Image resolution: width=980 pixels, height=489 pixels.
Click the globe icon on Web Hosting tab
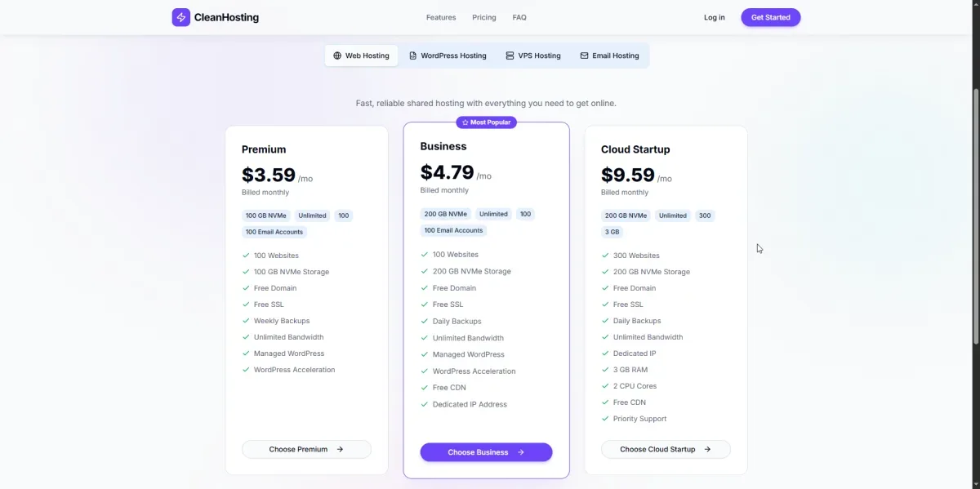tap(337, 56)
